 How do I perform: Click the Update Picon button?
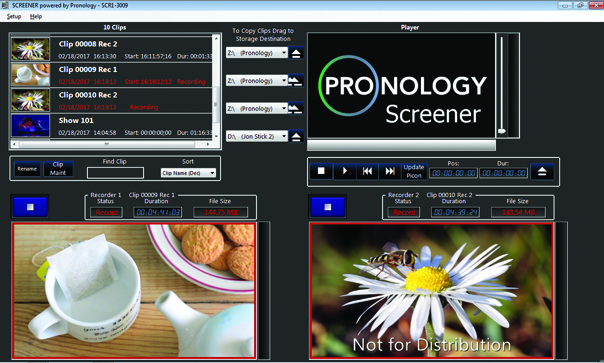point(414,171)
